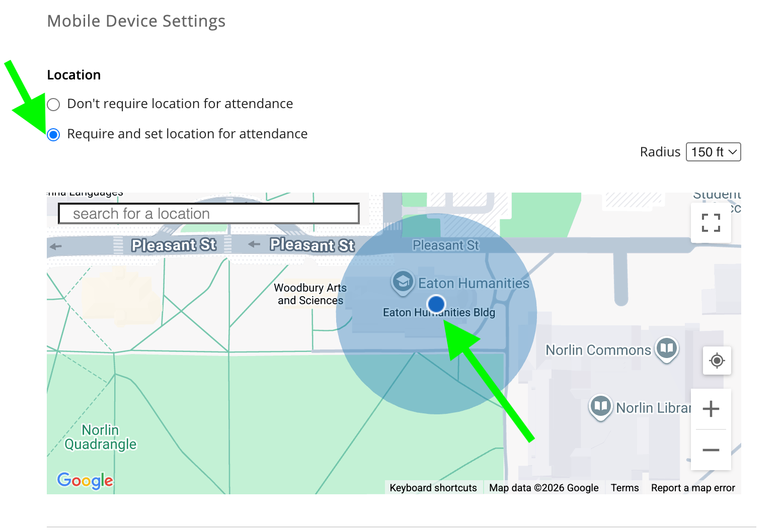Toggle fullscreen map view
The height and width of the screenshot is (532, 784).
click(711, 222)
